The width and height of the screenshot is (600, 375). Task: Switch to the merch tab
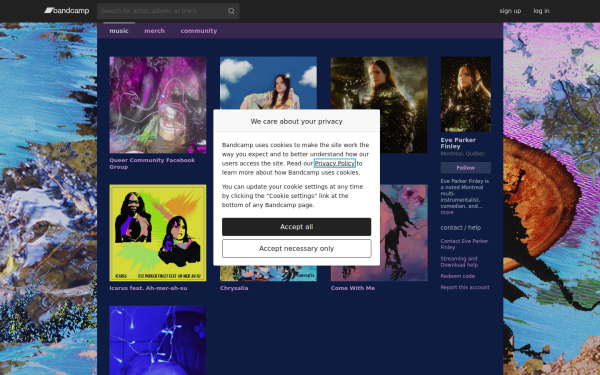[x=154, y=31]
